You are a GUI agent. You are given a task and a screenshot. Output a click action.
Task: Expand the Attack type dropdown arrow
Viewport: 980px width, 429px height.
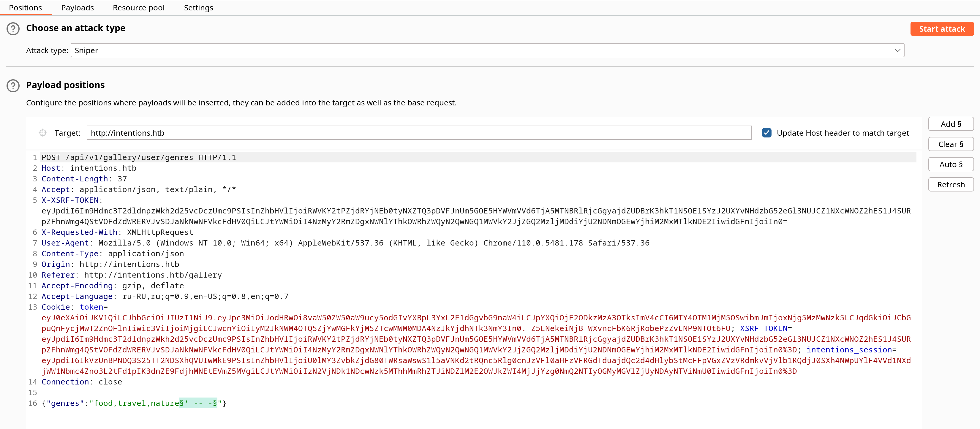point(897,50)
